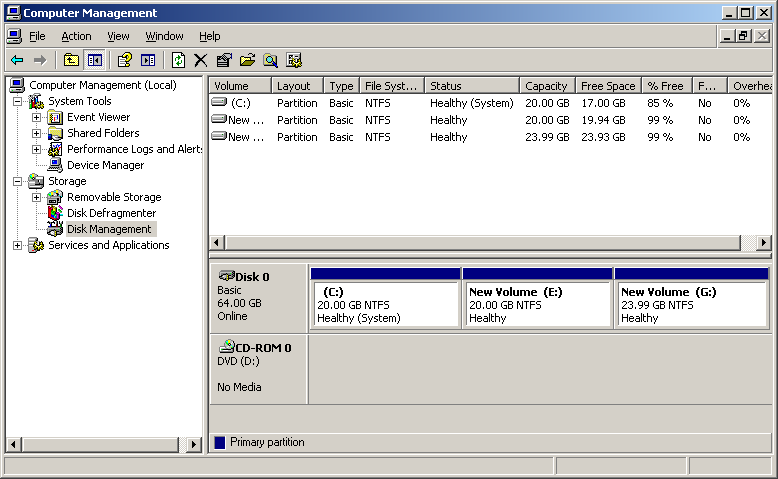Click the Show/Hide Action Pane toolbar icon
The width and height of the screenshot is (778, 479).
click(148, 61)
